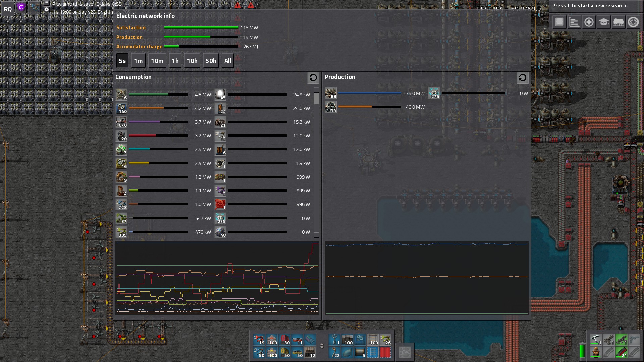Click the orange production bar for 40.0 MW
Image resolution: width=644 pixels, height=362 pixels.
(370, 107)
